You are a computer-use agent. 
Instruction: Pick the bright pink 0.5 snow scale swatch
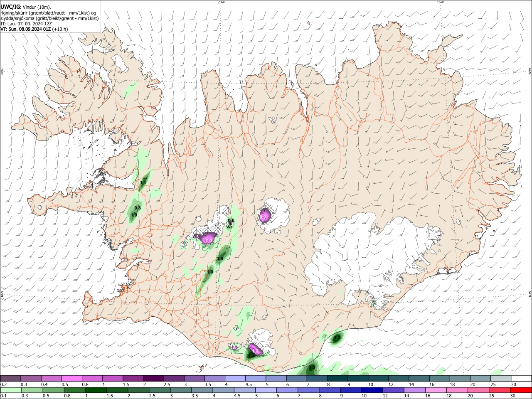72,378
